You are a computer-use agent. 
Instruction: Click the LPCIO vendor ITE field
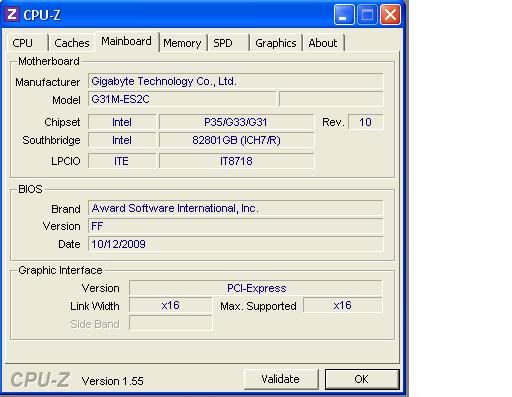coord(122,161)
